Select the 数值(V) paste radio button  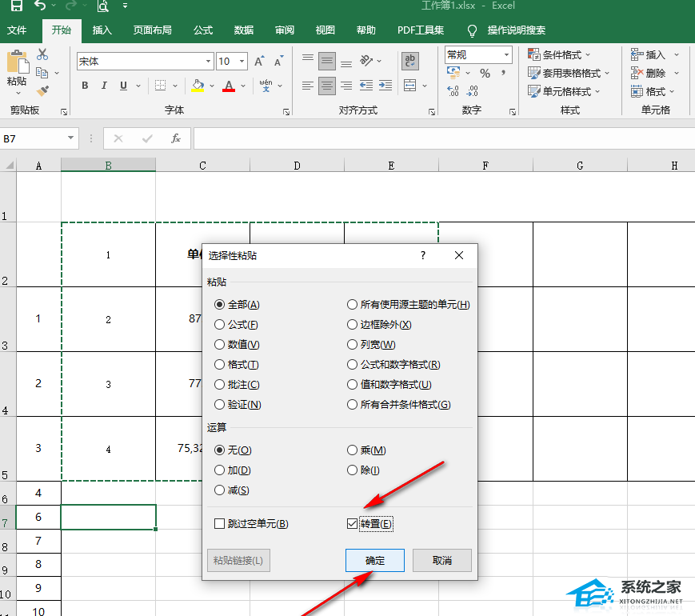[x=220, y=345]
